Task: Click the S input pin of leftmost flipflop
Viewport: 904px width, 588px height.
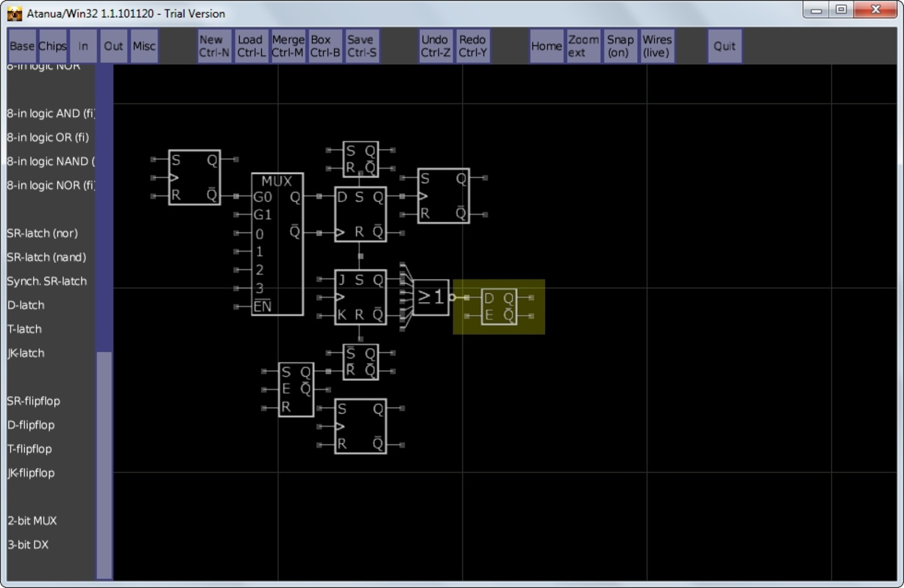Action: (153, 159)
